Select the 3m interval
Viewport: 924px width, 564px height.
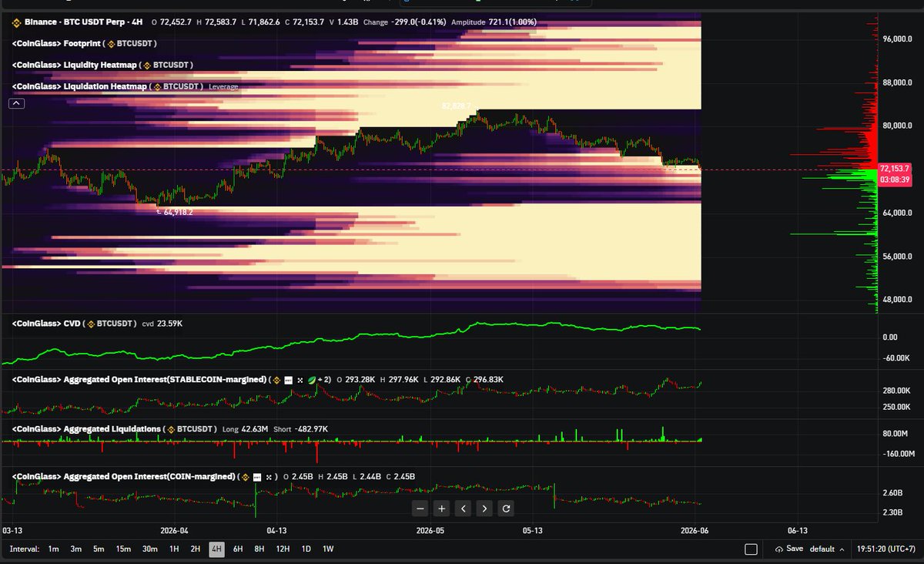[x=76, y=549]
